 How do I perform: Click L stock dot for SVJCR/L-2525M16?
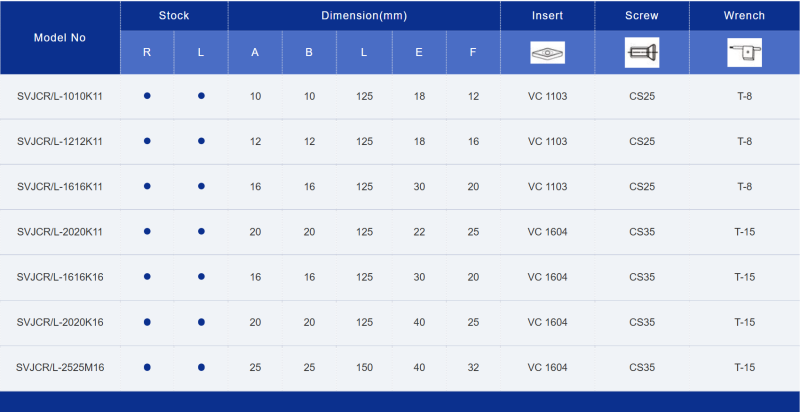pos(201,367)
